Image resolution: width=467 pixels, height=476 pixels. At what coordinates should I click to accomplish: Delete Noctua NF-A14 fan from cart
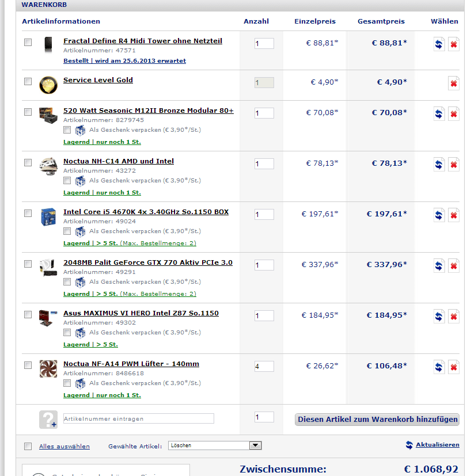click(x=454, y=367)
